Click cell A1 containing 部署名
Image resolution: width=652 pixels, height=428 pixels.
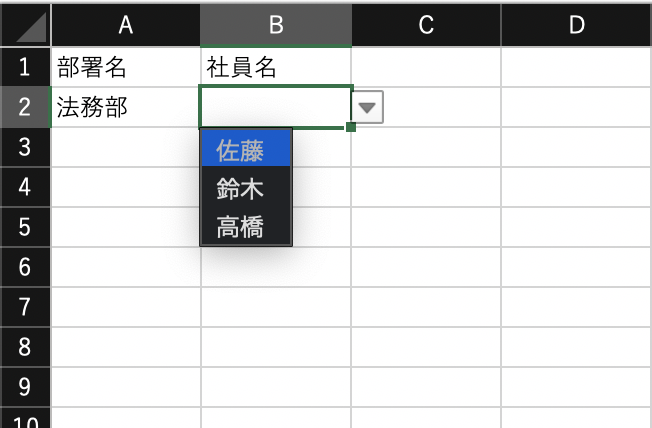click(x=126, y=67)
